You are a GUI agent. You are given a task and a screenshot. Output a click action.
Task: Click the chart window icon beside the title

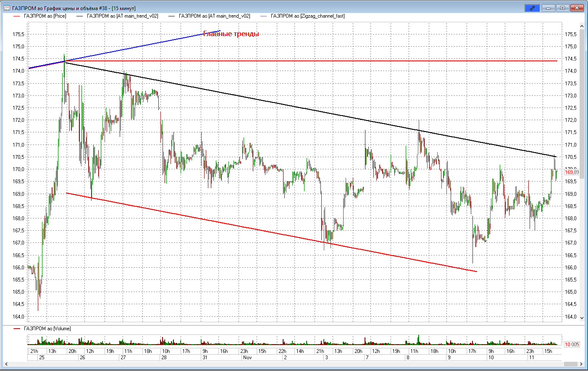pos(7,8)
